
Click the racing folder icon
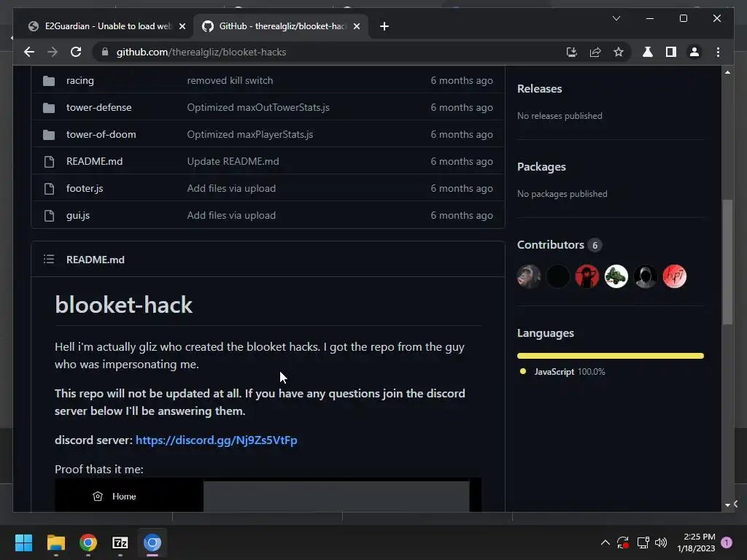point(49,80)
